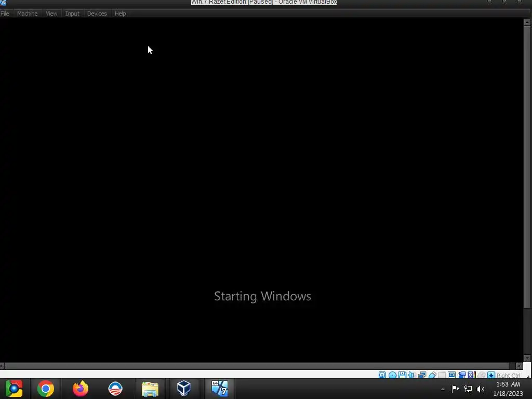Open the File menu
532x399 pixels.
coord(5,14)
